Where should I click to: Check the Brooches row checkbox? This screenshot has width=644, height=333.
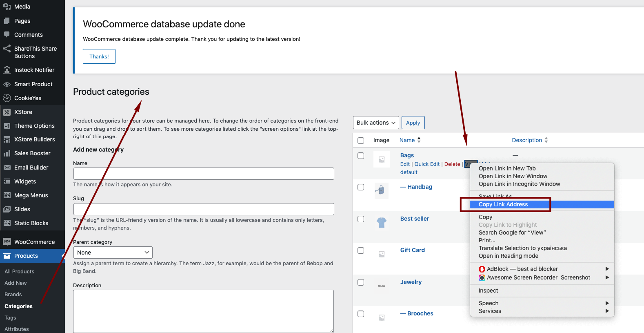(361, 314)
